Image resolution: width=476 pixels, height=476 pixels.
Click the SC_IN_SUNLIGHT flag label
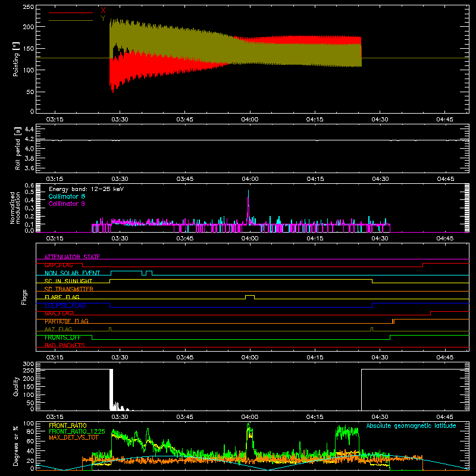point(68,281)
